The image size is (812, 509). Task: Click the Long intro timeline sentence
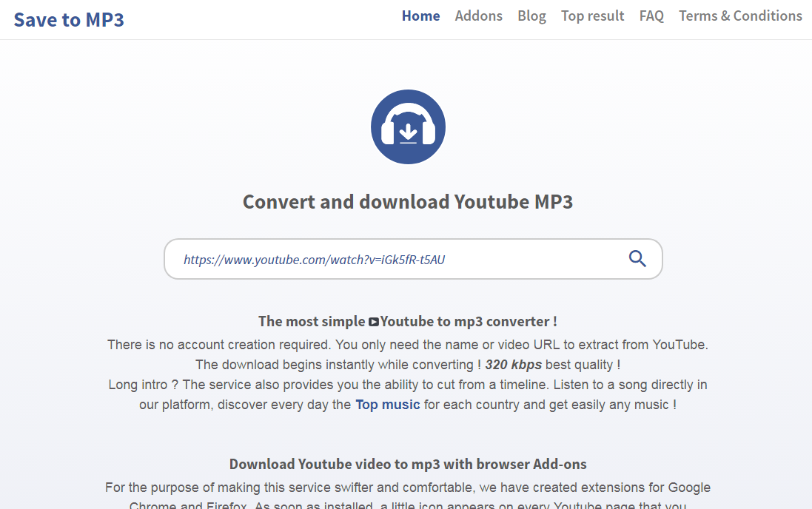(x=408, y=385)
